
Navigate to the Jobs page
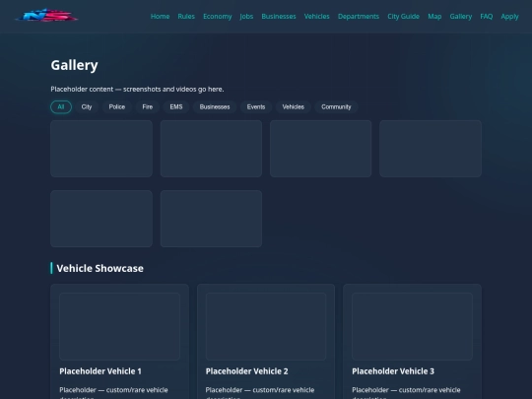click(x=246, y=17)
